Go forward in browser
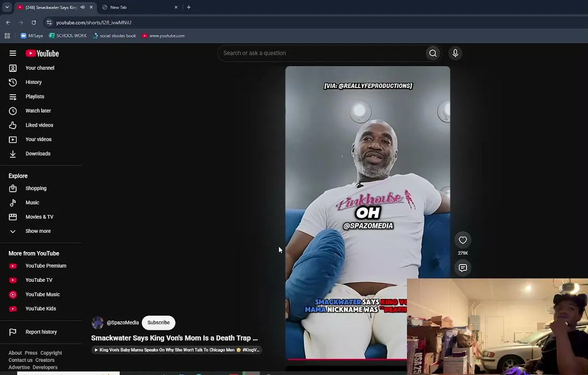Screen dimensions: 588x375 21,22
